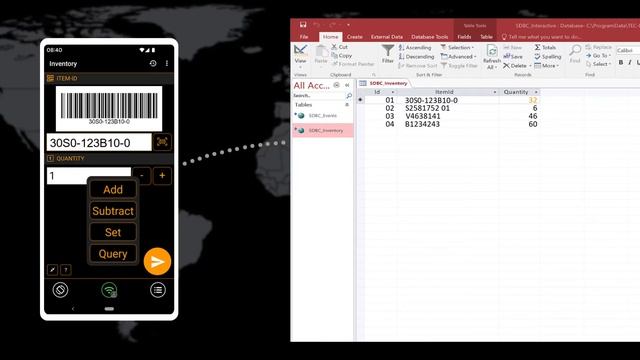The image size is (640, 360).
Task: Switch to the External Data tab
Action: 387,37
